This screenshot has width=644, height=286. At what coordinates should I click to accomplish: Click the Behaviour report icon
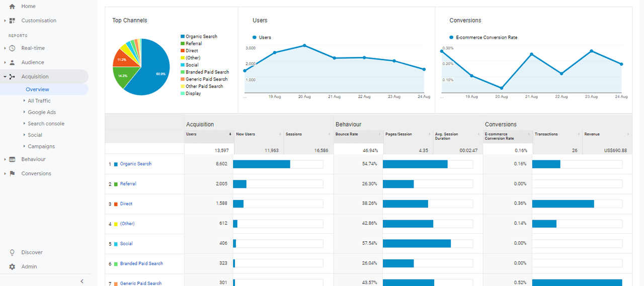(x=12, y=159)
